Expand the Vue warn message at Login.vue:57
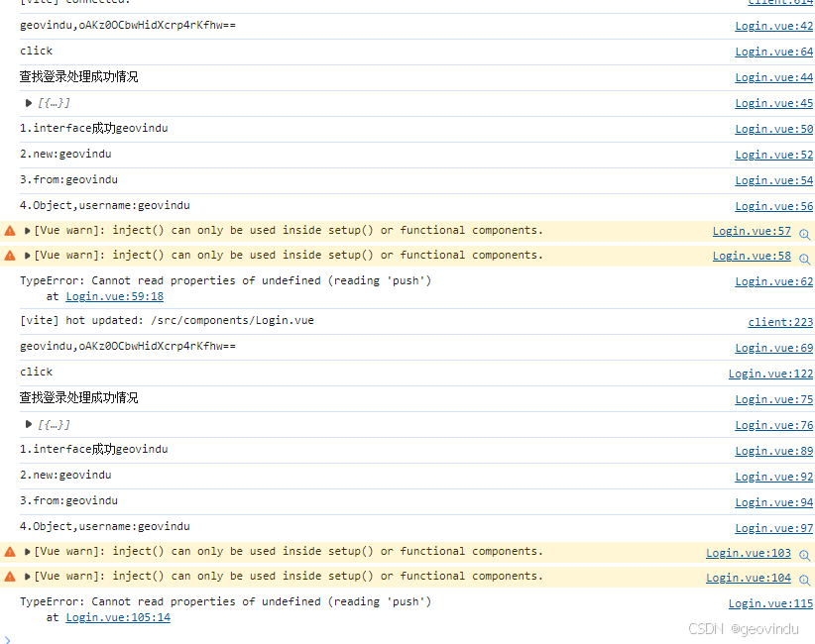 tap(27, 231)
